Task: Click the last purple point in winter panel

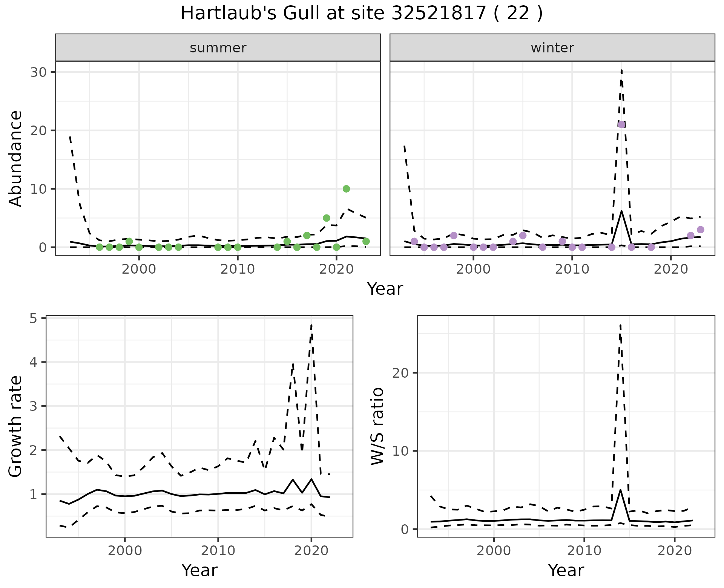Action: click(x=700, y=230)
